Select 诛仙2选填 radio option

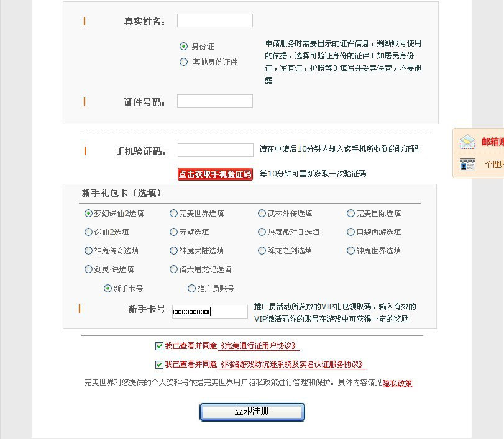coord(88,232)
